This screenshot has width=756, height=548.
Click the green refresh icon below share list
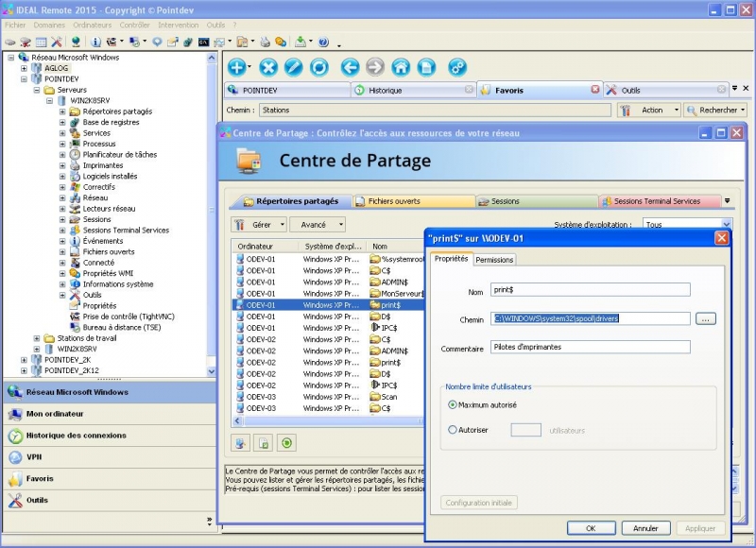[287, 443]
